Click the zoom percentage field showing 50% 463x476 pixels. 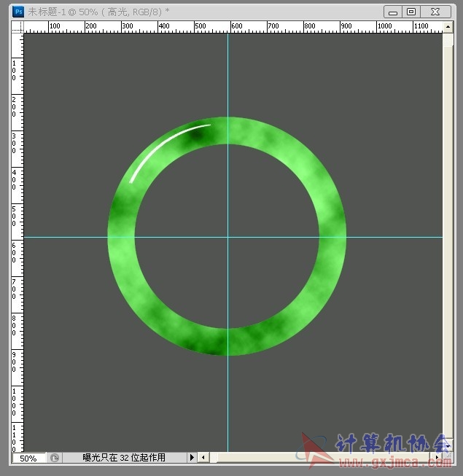tap(28, 458)
